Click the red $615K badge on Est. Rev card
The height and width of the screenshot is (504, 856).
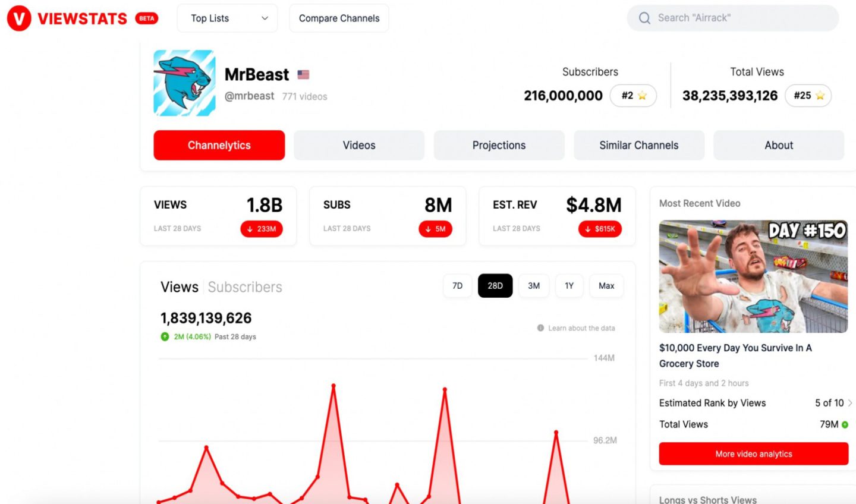coord(600,229)
